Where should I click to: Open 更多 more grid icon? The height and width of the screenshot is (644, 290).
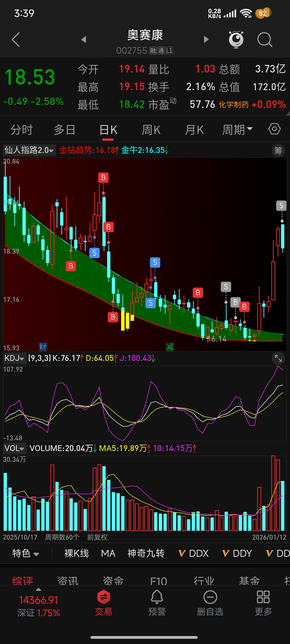[x=263, y=603]
